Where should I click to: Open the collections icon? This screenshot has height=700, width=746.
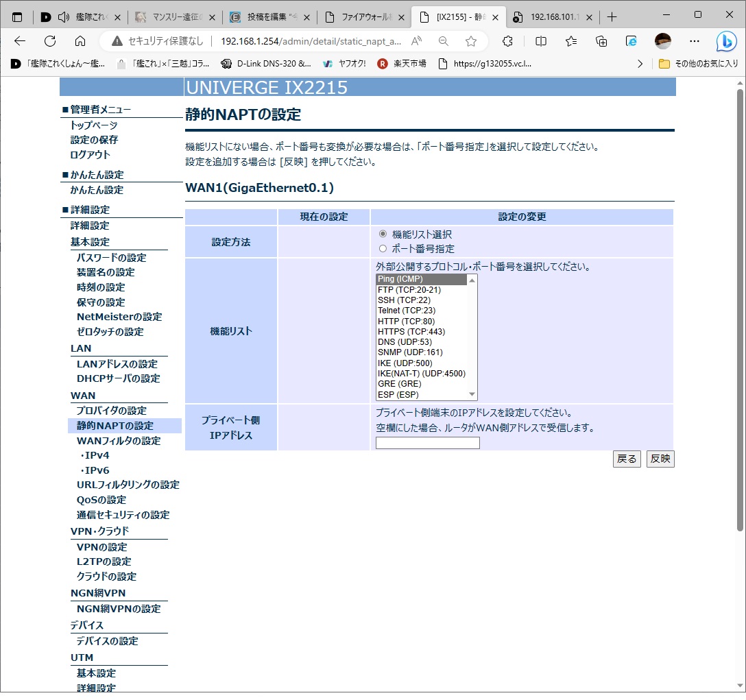(x=601, y=41)
